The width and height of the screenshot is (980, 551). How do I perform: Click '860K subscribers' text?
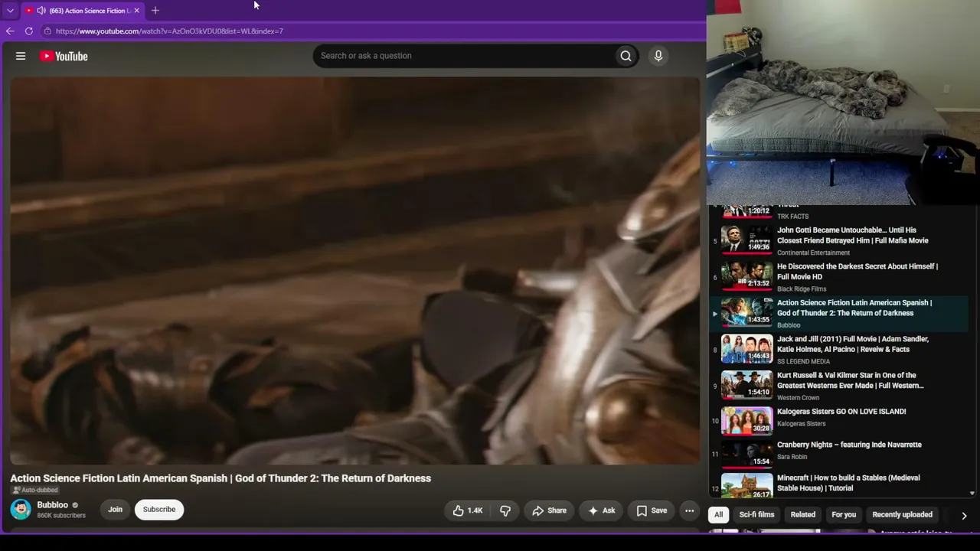61,516
